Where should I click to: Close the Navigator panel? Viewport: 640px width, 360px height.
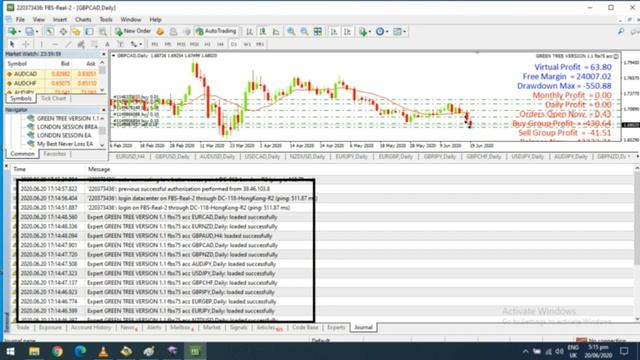pos(103,110)
